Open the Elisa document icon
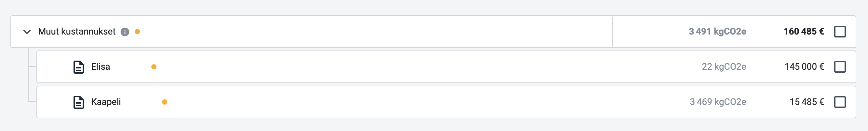868x131 pixels. tap(79, 67)
